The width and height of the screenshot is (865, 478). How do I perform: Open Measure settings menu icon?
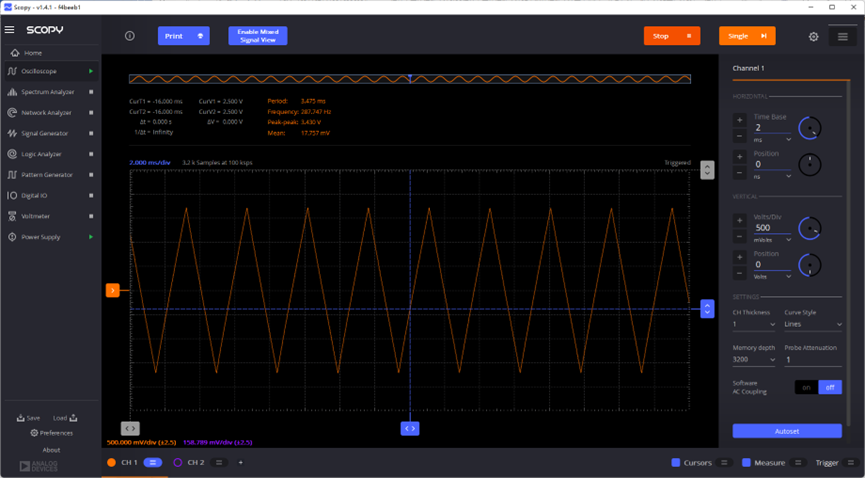[x=797, y=463]
